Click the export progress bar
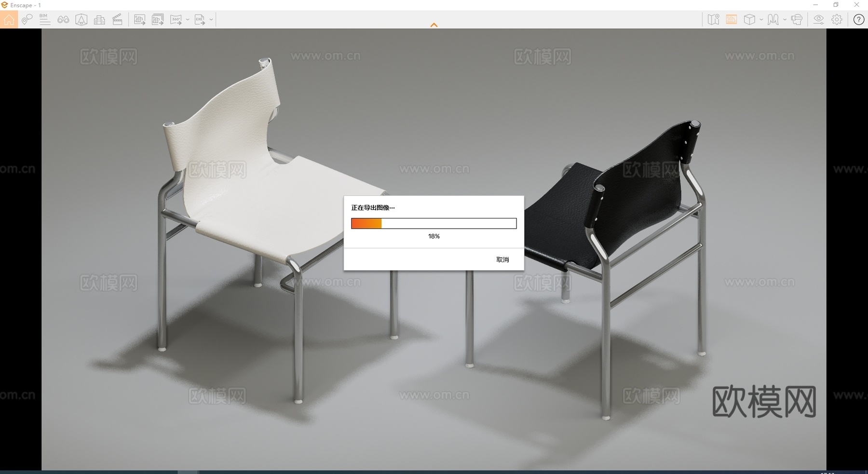The width and height of the screenshot is (868, 474). [x=434, y=223]
